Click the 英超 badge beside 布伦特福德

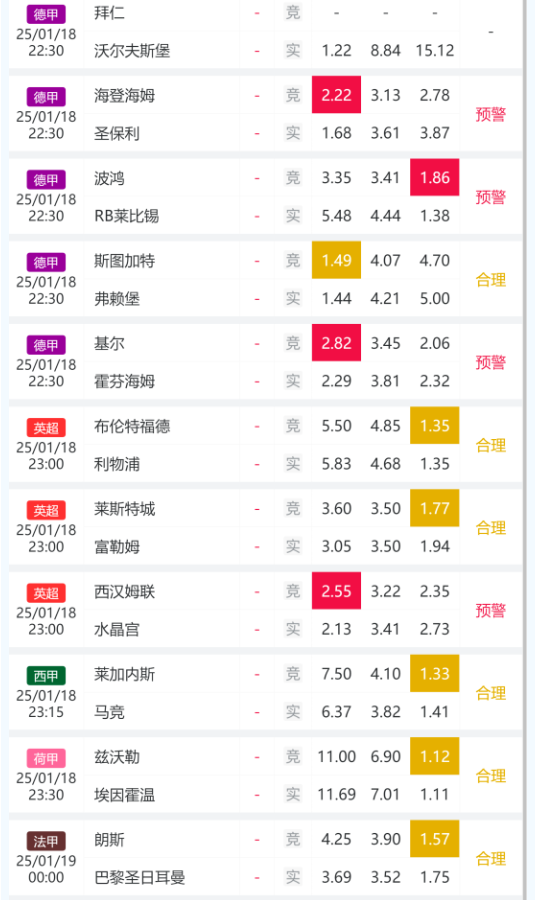point(46,428)
